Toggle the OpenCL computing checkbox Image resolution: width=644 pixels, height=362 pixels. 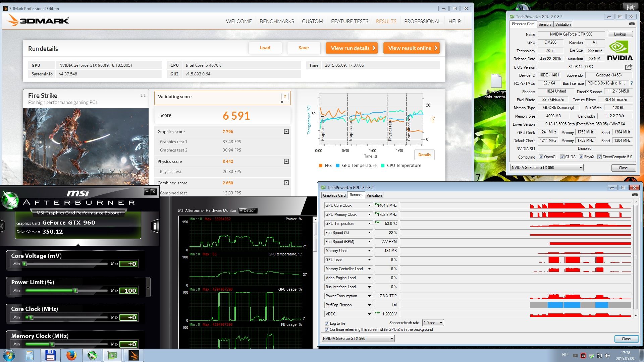click(x=541, y=157)
